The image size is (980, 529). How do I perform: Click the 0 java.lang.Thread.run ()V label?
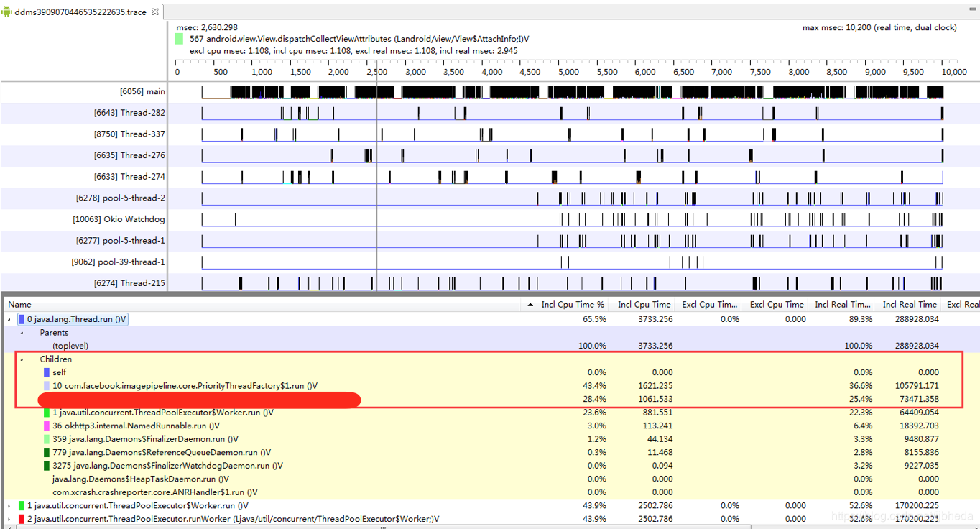click(x=77, y=319)
